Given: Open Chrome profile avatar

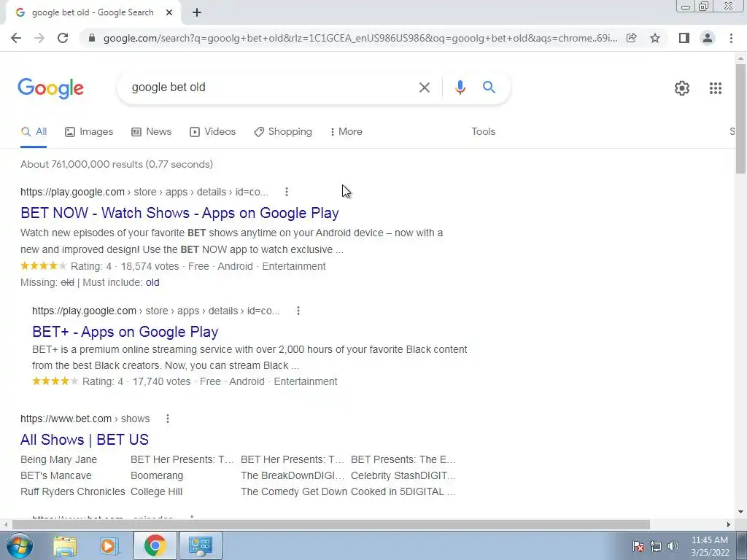Looking at the screenshot, I should (708, 38).
